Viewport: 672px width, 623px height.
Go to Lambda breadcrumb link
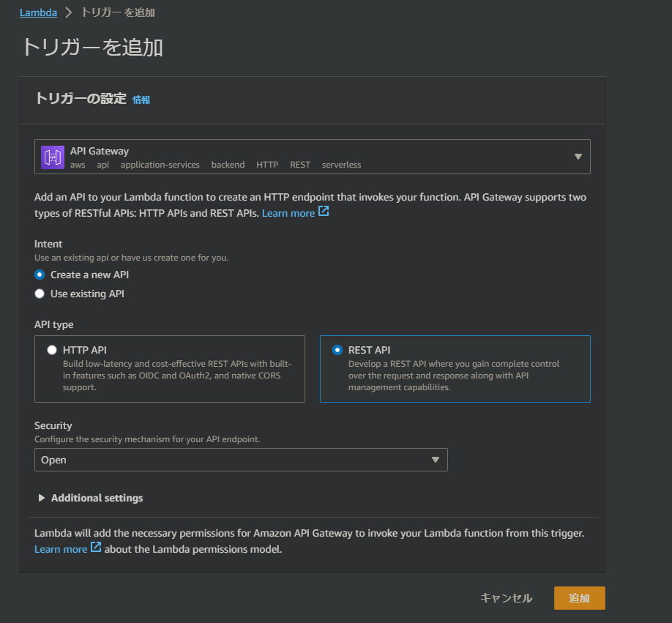(x=38, y=13)
